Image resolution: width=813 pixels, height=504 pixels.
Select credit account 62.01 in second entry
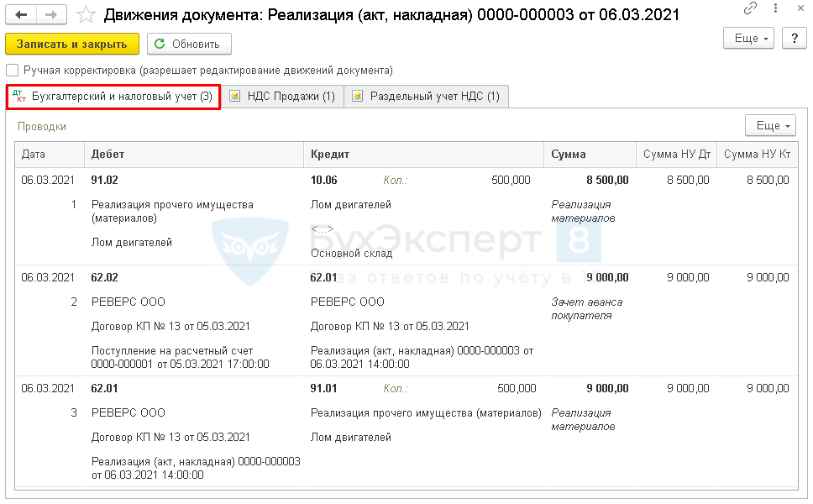[323, 277]
